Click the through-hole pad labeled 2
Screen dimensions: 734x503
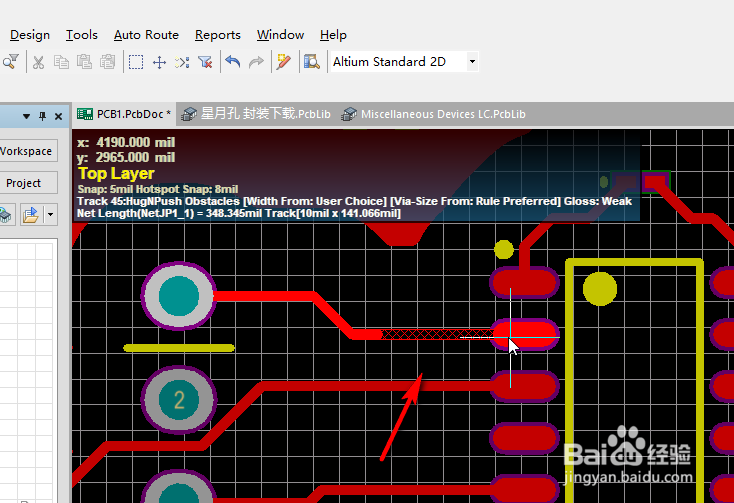(x=179, y=400)
